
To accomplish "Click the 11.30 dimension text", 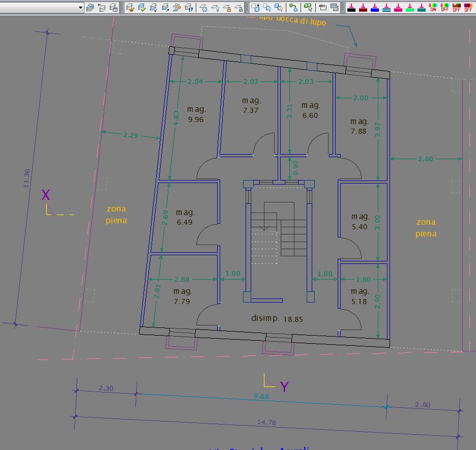I will tap(26, 178).
